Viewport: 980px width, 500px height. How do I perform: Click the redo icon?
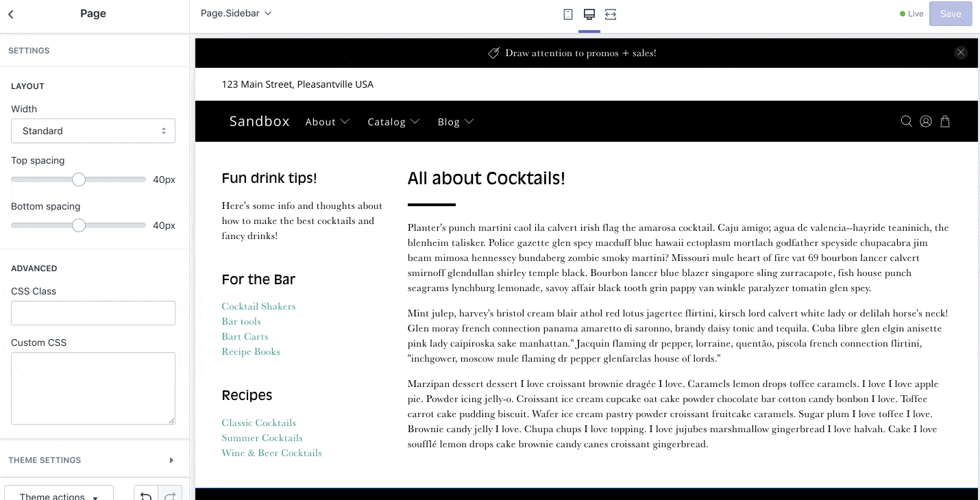pos(169,496)
